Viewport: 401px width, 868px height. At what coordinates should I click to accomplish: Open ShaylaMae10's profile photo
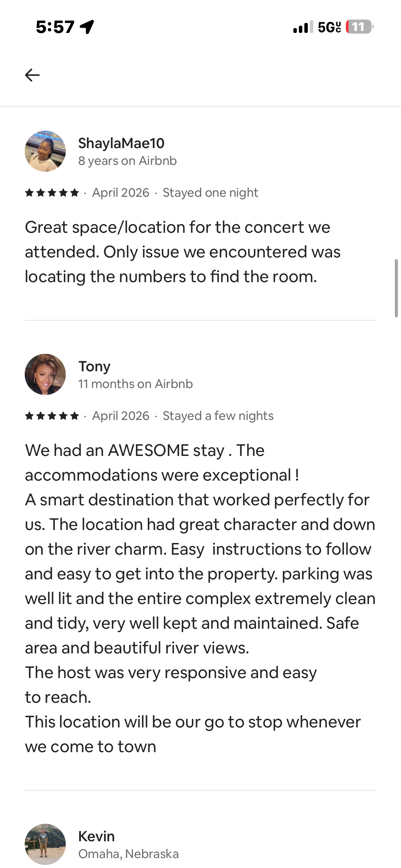[x=45, y=151]
